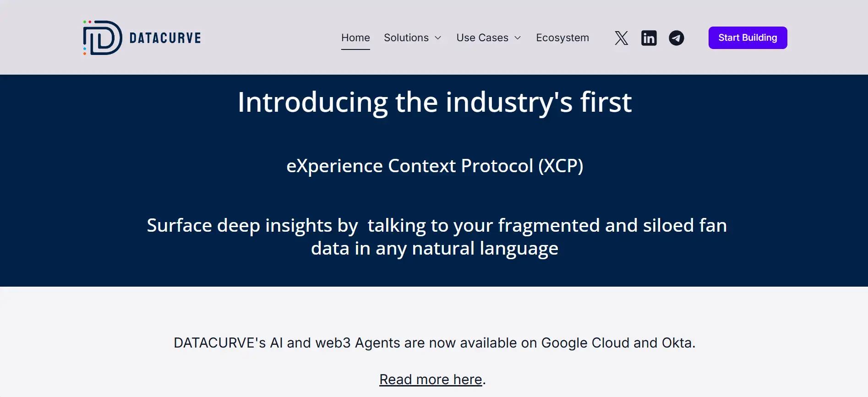Click the "data in any natural language" line
The image size is (868, 397).
(x=434, y=248)
